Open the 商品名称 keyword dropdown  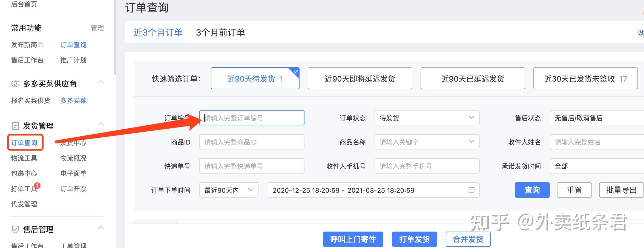tap(427, 142)
